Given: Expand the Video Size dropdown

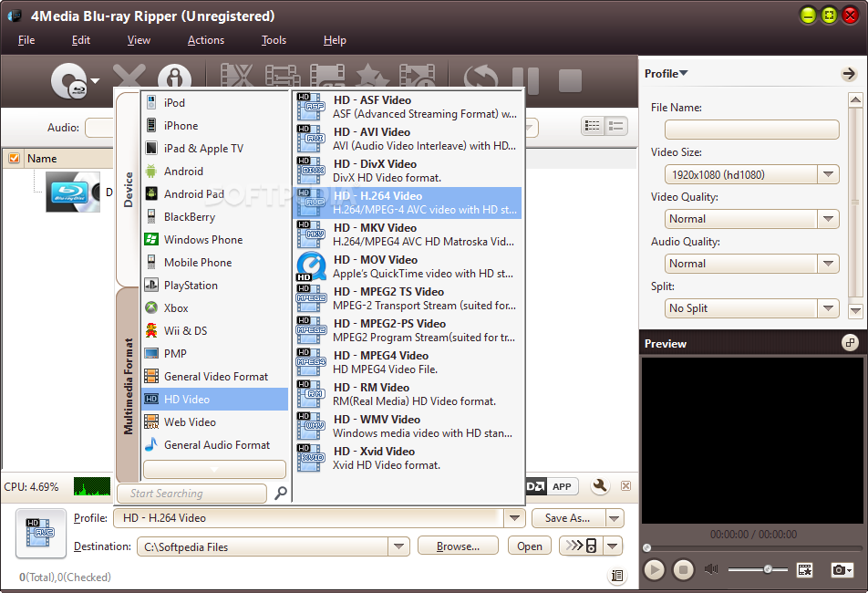Looking at the screenshot, I should [828, 174].
